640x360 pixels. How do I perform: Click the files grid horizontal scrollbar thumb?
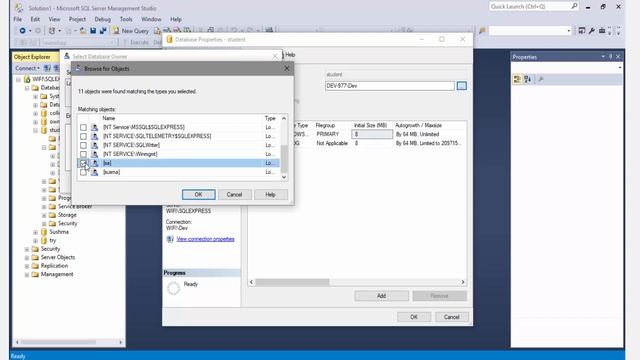[x=292, y=282]
